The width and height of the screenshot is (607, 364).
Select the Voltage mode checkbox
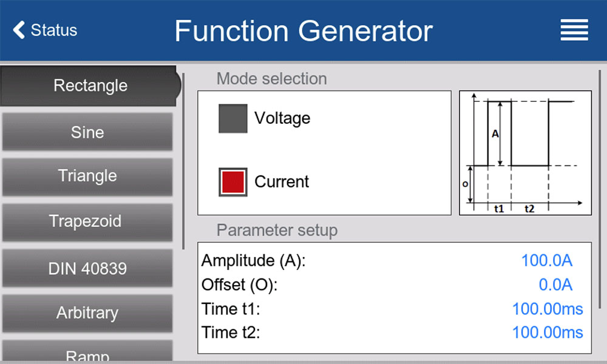[x=232, y=118]
